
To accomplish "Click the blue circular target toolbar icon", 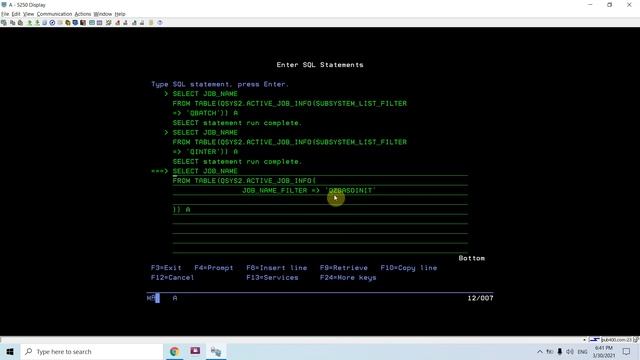I will point(52,23).
